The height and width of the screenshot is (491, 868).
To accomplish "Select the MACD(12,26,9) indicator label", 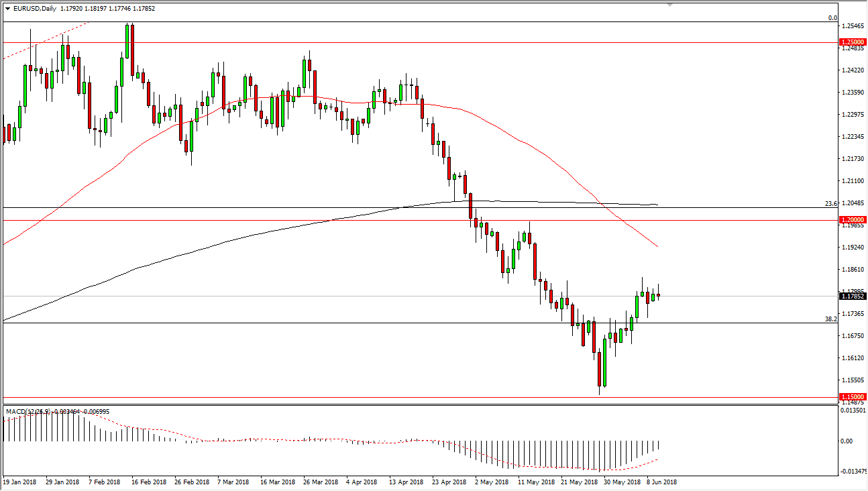I will pyautogui.click(x=27, y=409).
